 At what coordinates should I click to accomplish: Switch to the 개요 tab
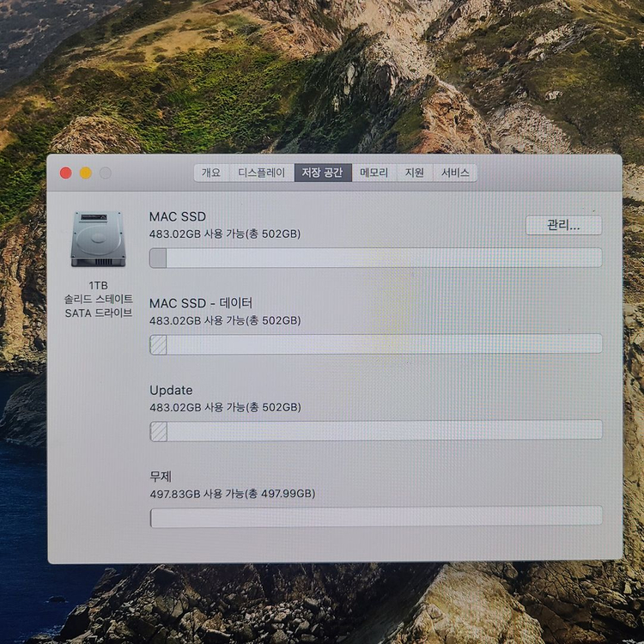click(x=211, y=173)
